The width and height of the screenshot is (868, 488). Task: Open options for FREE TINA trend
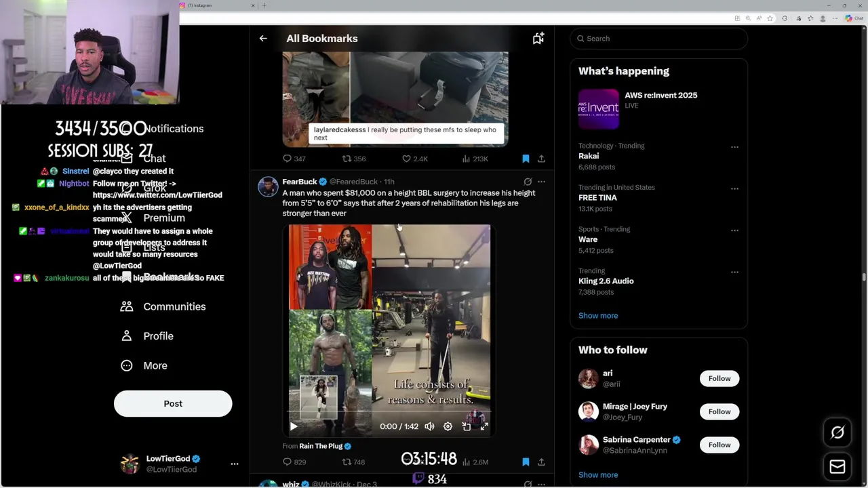[x=734, y=188]
